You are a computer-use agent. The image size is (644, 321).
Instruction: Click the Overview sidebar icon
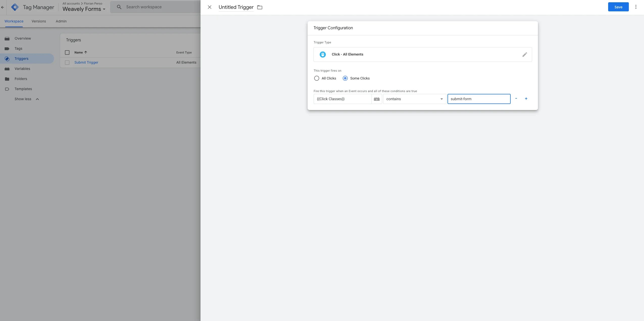pos(7,39)
